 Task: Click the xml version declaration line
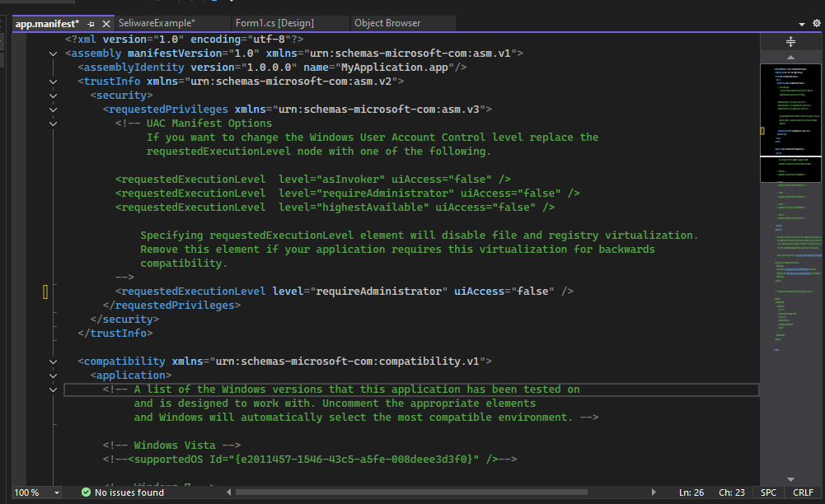tap(184, 40)
